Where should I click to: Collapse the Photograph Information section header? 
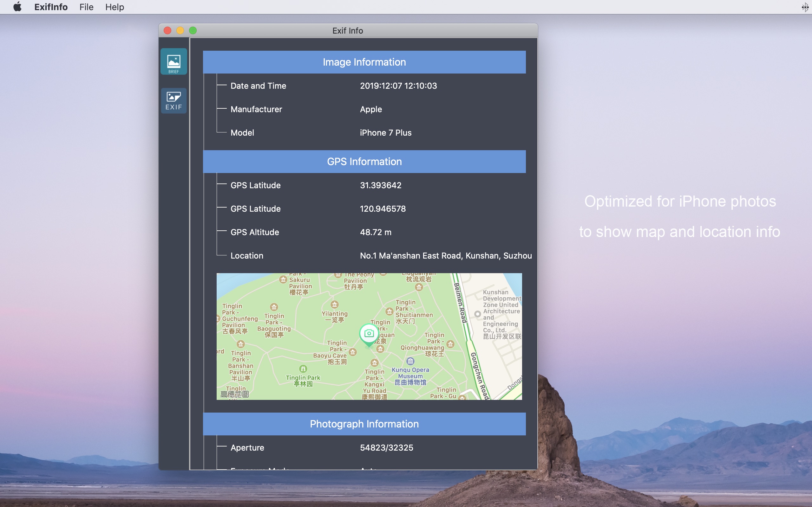coord(364,424)
